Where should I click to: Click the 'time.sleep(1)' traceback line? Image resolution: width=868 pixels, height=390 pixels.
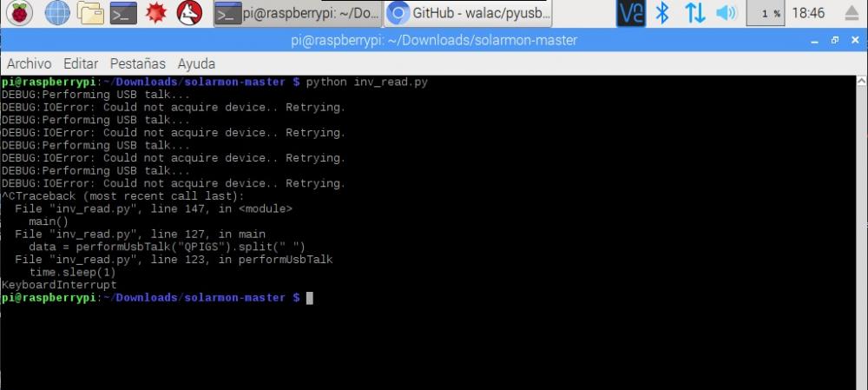(x=72, y=273)
